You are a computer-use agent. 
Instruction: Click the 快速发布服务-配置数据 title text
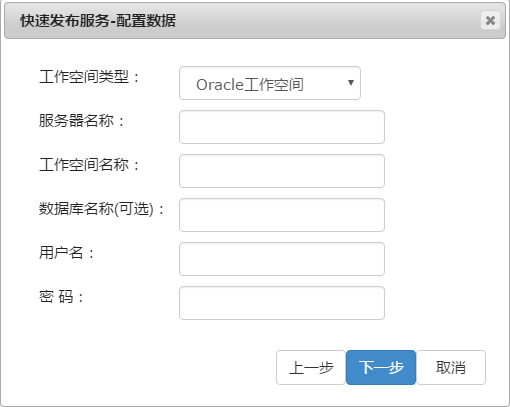pos(98,21)
